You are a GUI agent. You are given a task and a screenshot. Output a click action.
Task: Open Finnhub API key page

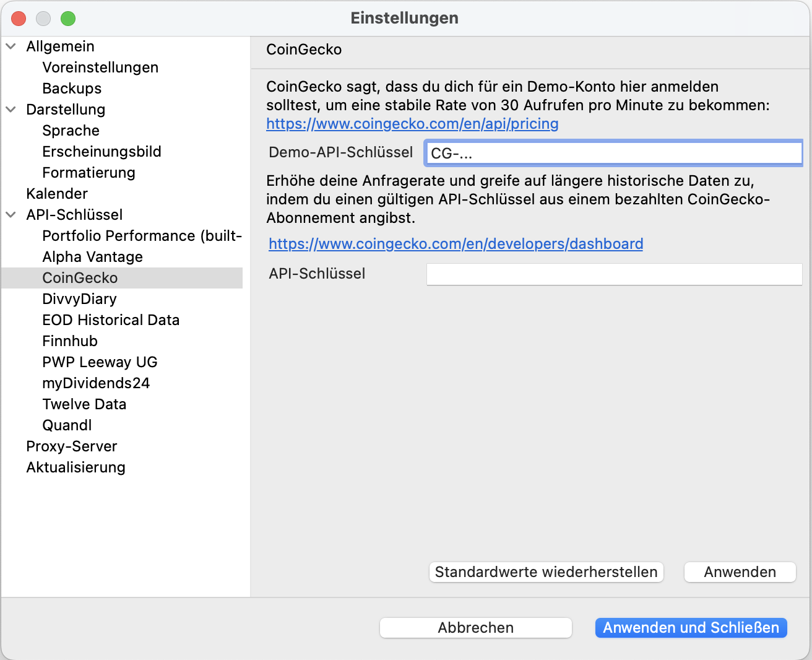[x=70, y=341]
